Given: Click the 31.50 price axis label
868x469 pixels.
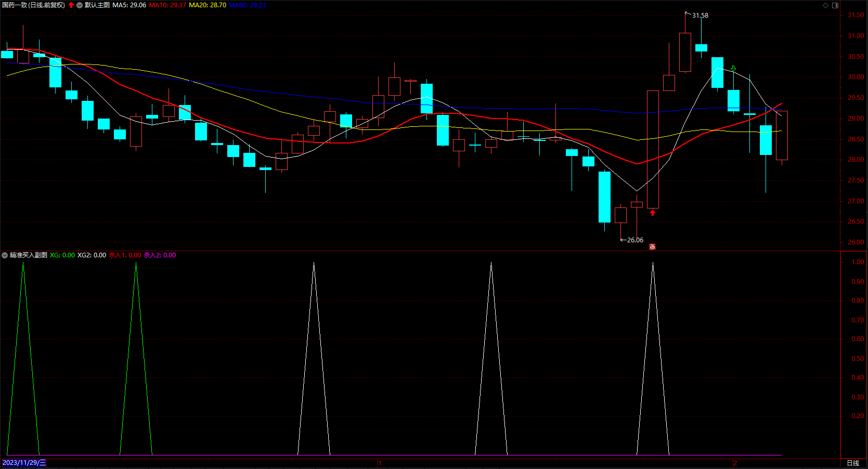Looking at the screenshot, I should pos(856,15).
